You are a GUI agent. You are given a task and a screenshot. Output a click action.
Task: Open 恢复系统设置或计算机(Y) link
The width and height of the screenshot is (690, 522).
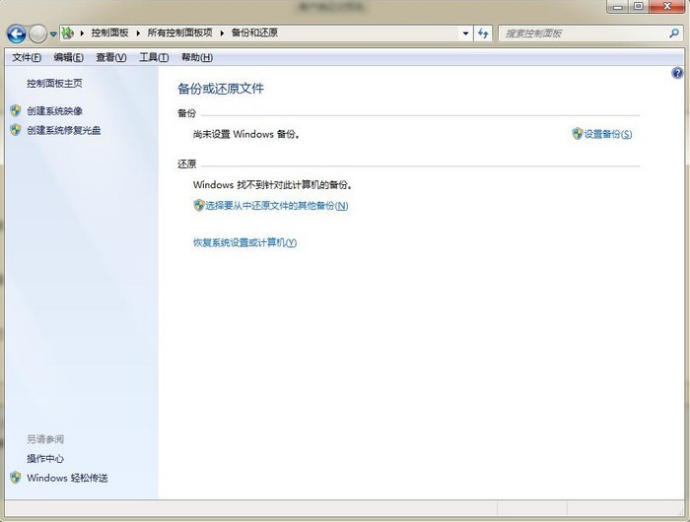pos(245,242)
